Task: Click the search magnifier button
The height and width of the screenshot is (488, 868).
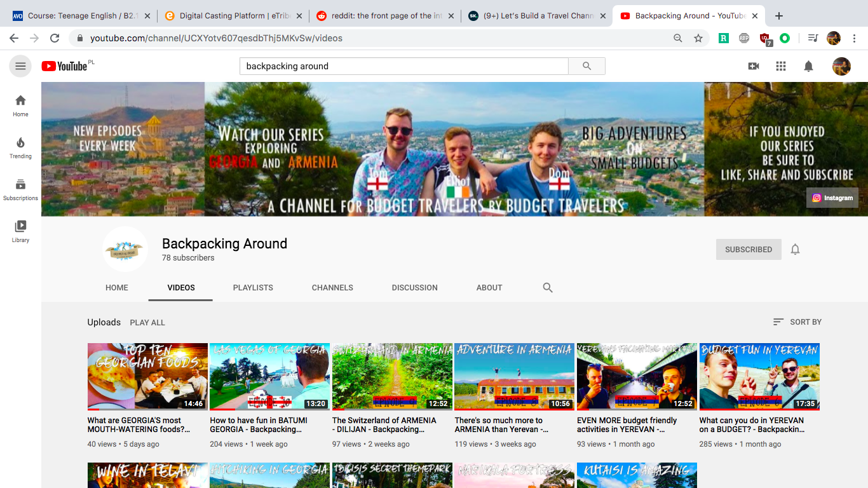Action: pyautogui.click(x=587, y=66)
